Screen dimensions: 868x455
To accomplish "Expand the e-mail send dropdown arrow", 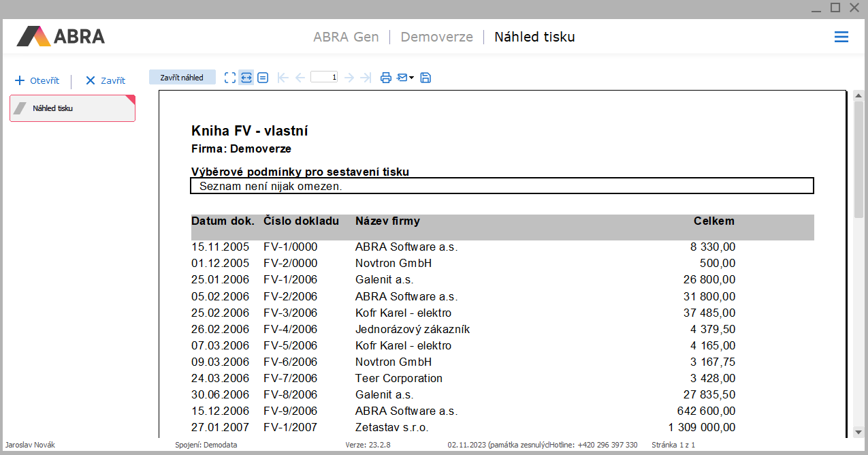I will click(412, 78).
